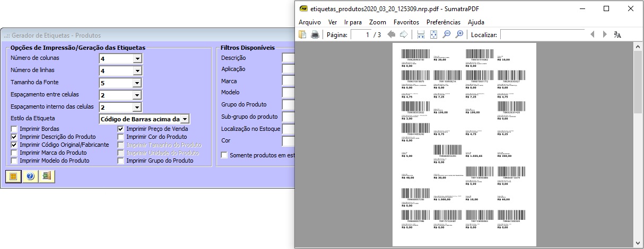Image resolution: width=644 pixels, height=249 pixels.
Task: Click the Marca filter field
Action: 288,82
